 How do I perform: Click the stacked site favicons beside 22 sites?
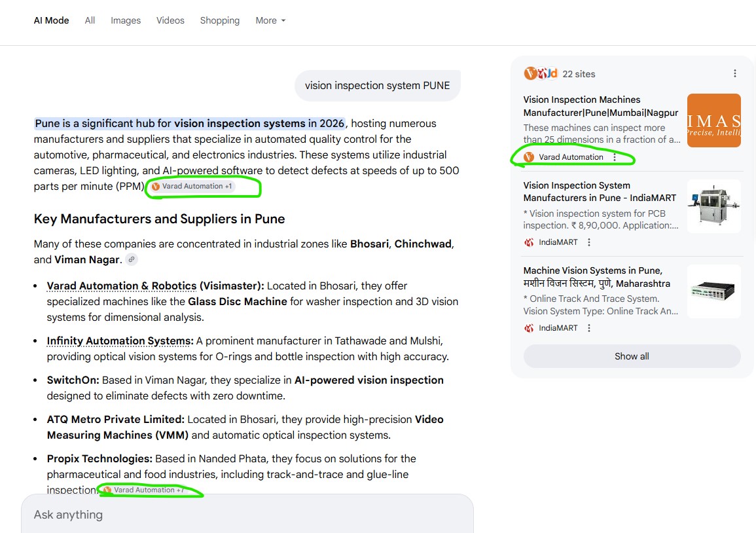click(540, 74)
